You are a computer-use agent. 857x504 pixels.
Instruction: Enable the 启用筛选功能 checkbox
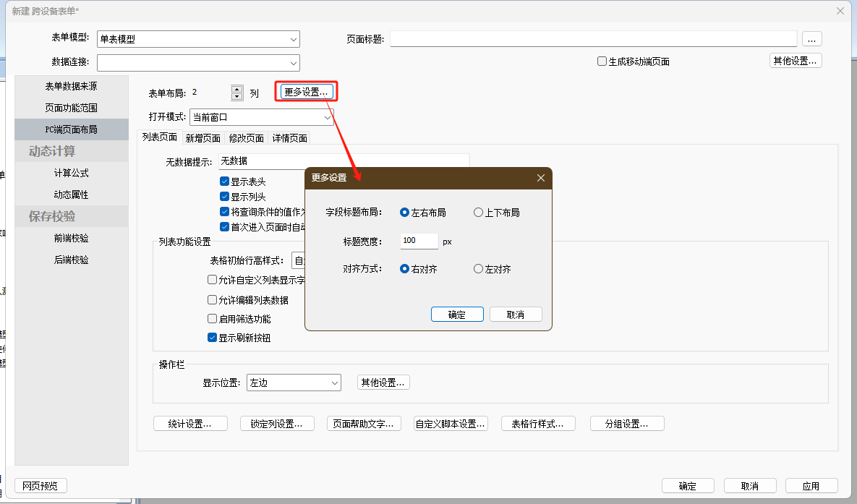(212, 318)
